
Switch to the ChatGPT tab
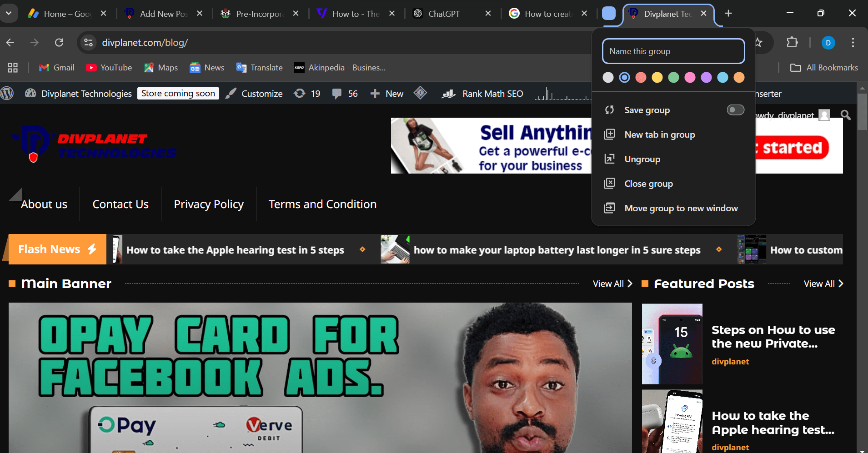pos(443,13)
